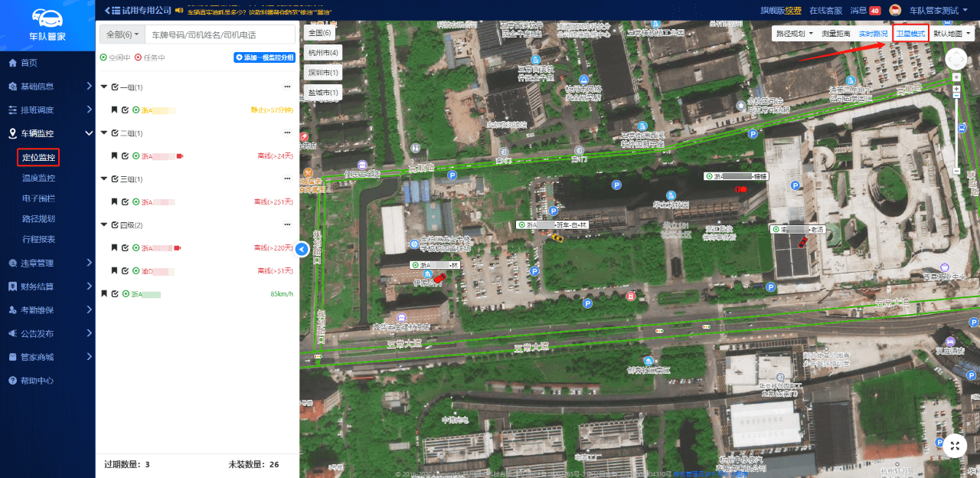The height and width of the screenshot is (478, 980).
Task: Click the fullscreen map expand icon
Action: point(954,445)
